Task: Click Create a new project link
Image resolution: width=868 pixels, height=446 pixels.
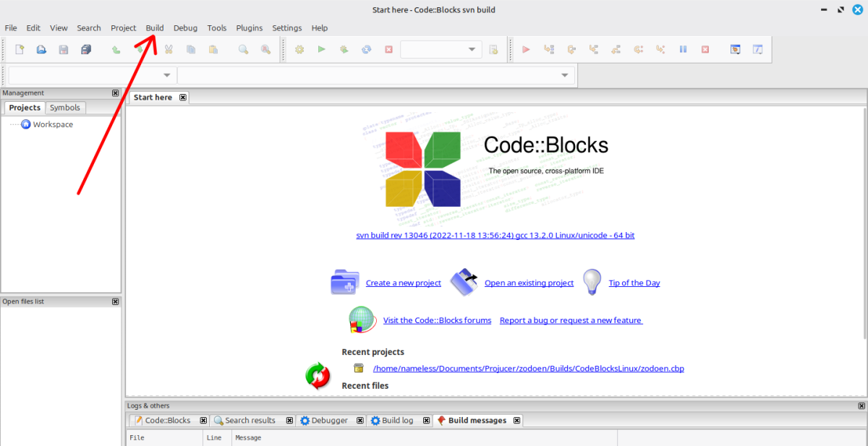Action: (404, 283)
